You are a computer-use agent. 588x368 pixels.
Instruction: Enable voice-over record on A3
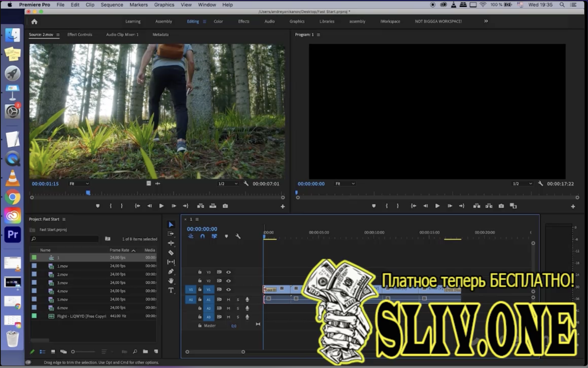(x=247, y=317)
